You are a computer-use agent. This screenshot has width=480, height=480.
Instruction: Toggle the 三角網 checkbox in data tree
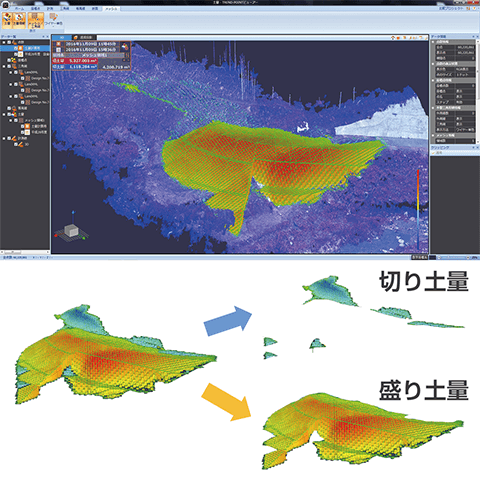(x=9, y=66)
